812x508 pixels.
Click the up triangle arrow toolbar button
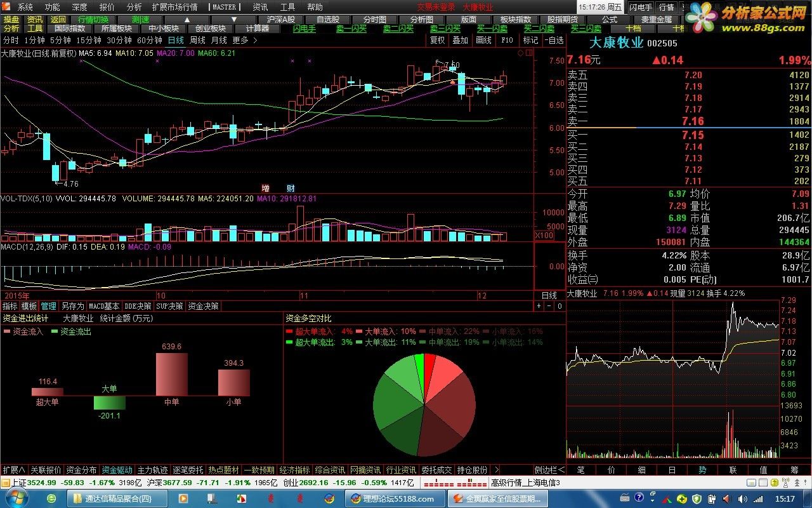[x=187, y=19]
